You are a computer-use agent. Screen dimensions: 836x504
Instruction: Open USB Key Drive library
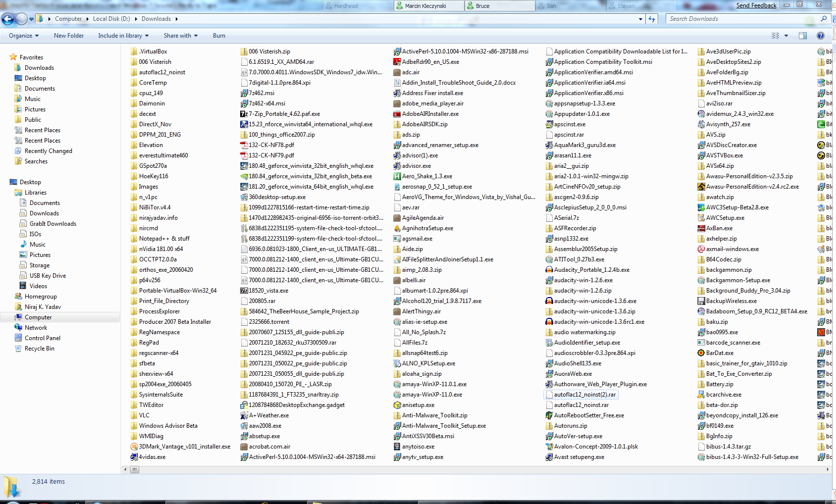[48, 276]
